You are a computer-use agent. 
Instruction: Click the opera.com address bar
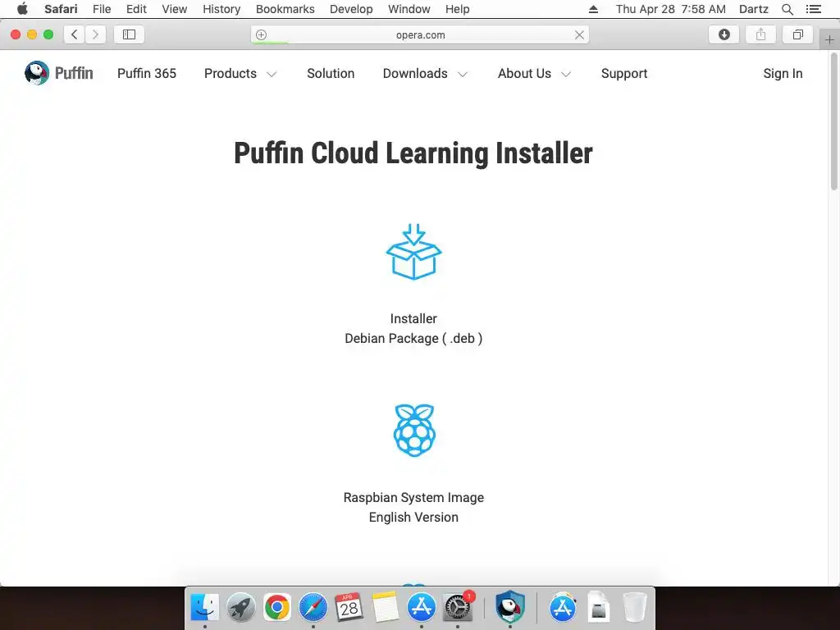[x=420, y=34]
